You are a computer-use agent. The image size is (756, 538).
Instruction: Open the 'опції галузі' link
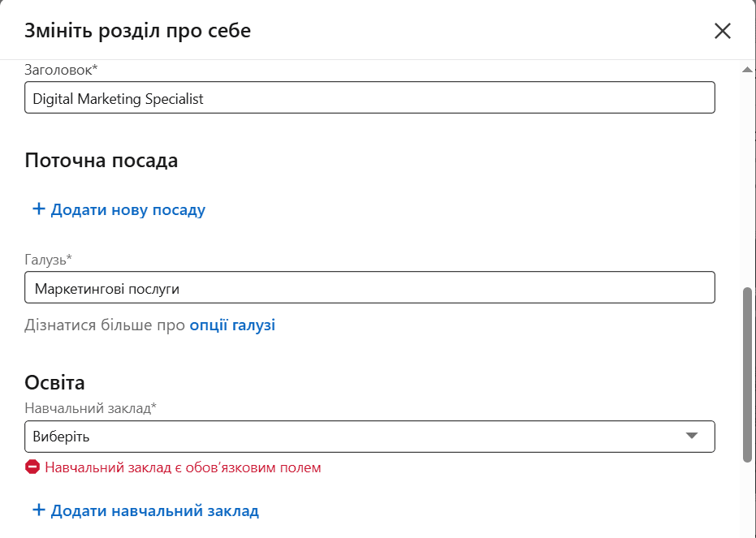point(232,325)
